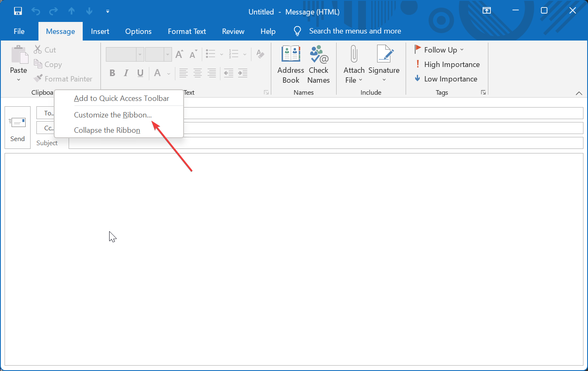This screenshot has height=371, width=588.
Task: Toggle italic formatting
Action: click(x=126, y=73)
